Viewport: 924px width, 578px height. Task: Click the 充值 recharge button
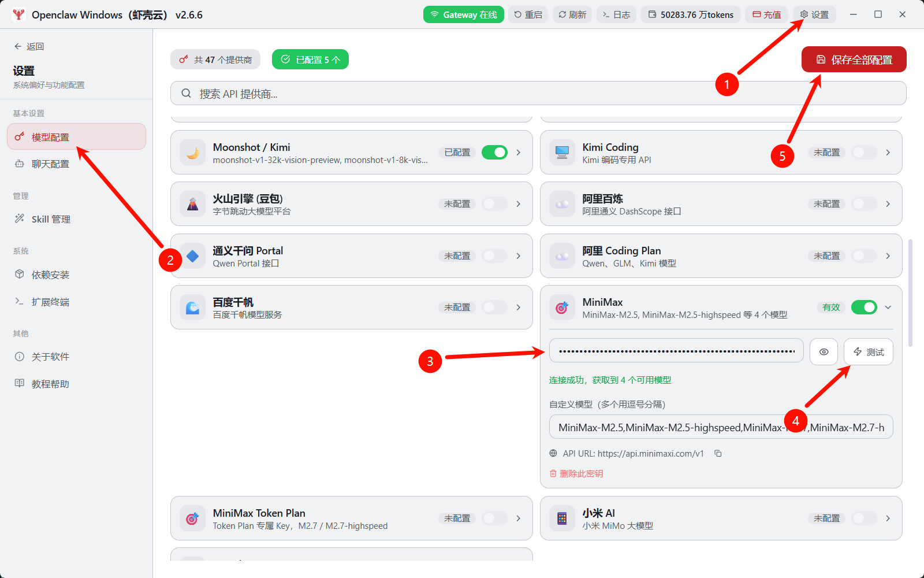pos(767,14)
